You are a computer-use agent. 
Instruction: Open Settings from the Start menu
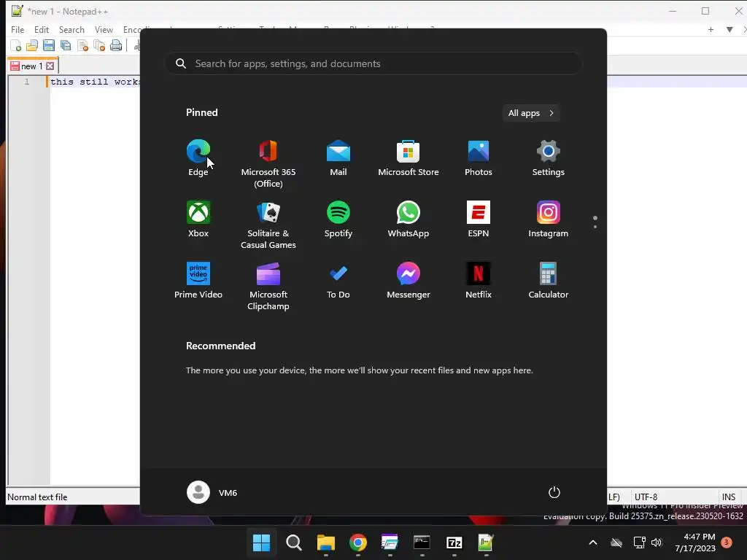coord(549,158)
